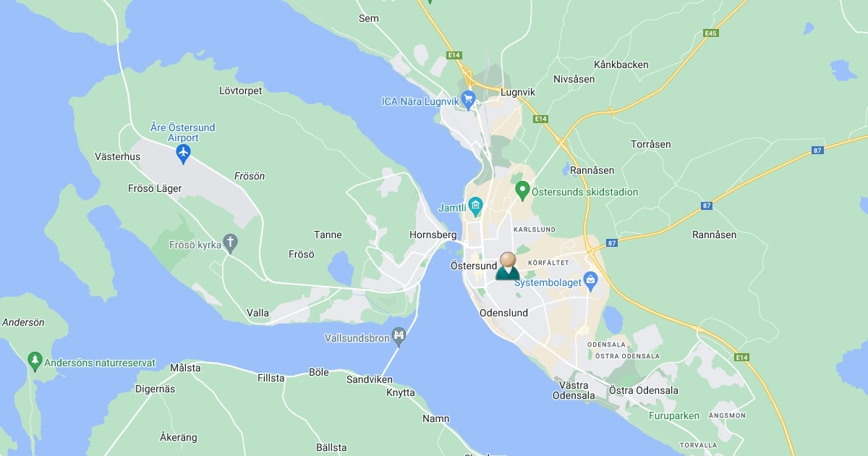Click the Östersunds skidstadion green pin
The image size is (868, 456).
[522, 191]
